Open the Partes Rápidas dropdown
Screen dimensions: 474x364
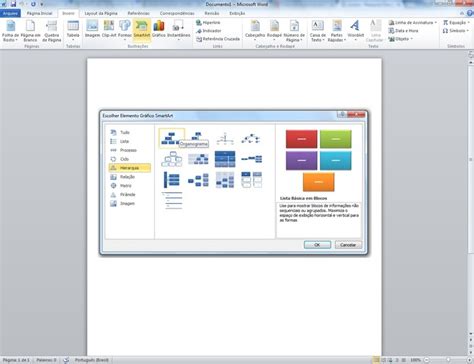click(x=337, y=31)
